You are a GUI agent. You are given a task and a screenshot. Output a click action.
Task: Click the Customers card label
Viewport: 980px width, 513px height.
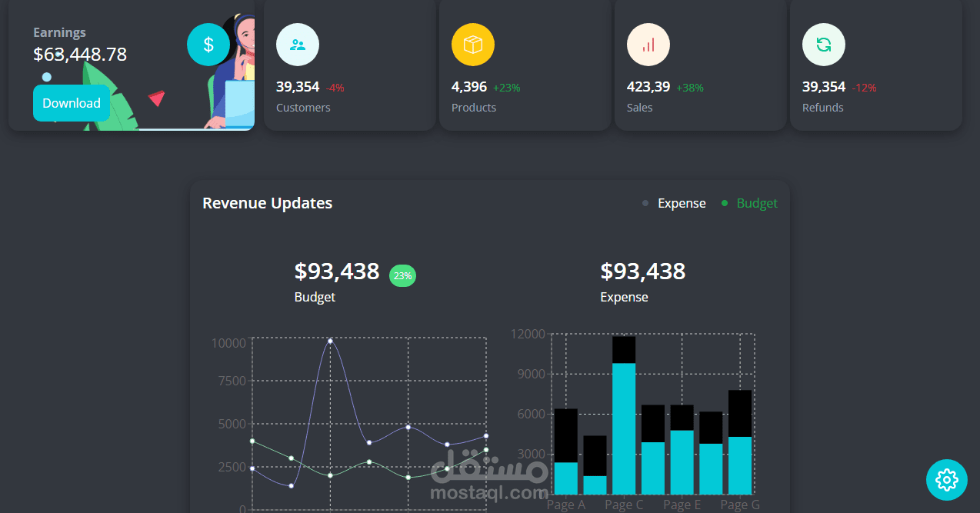point(303,108)
